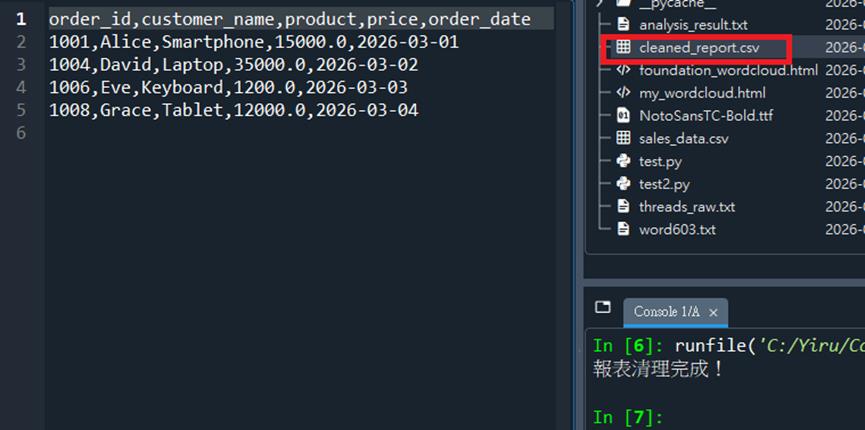
Task: Close the Console 1/A tab
Action: click(714, 313)
